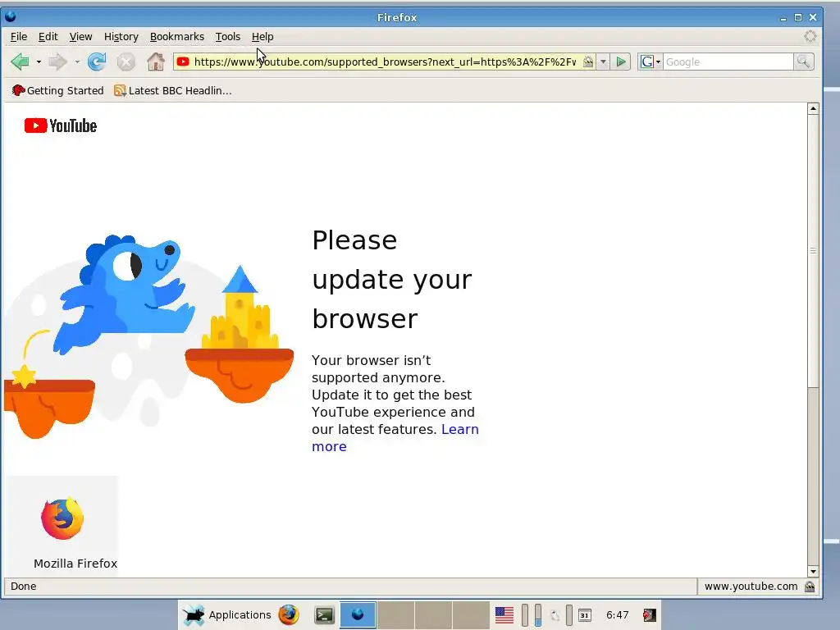840x630 pixels.
Task: Follow the Learn more link
Action: click(x=395, y=438)
